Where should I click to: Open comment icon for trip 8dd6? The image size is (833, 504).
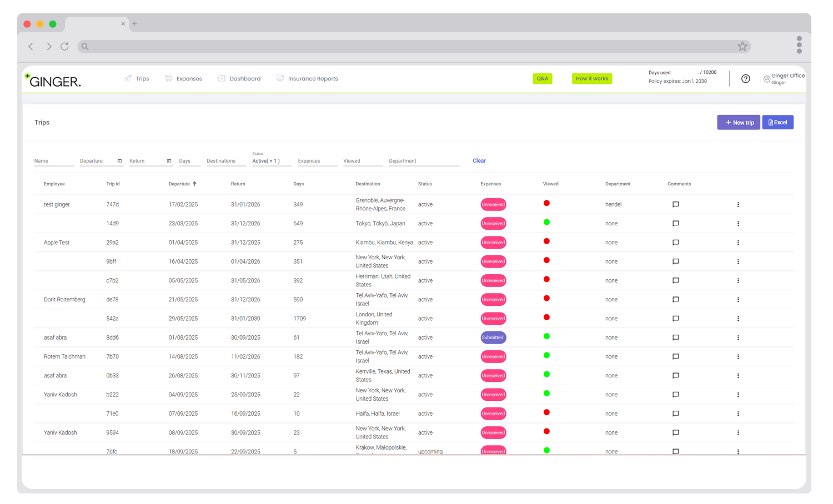click(x=675, y=337)
